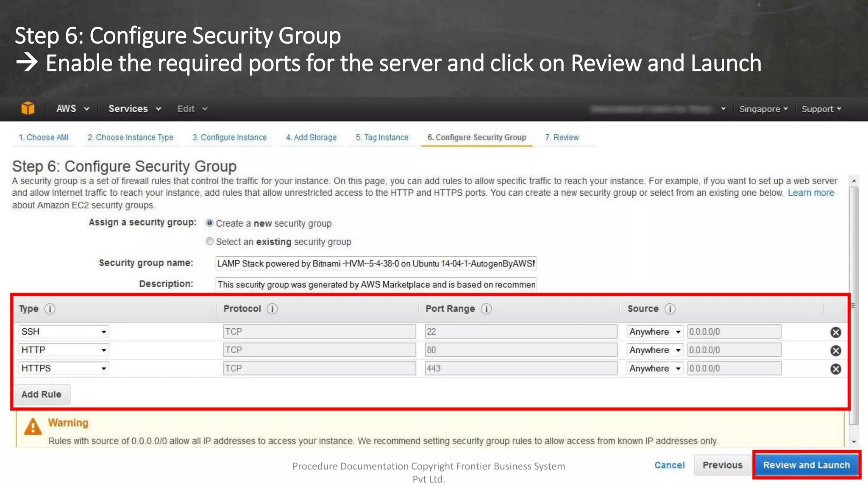Click the vertical scrollbar thumb
Image resolution: width=868 pixels, height=488 pixels.
coord(854,305)
